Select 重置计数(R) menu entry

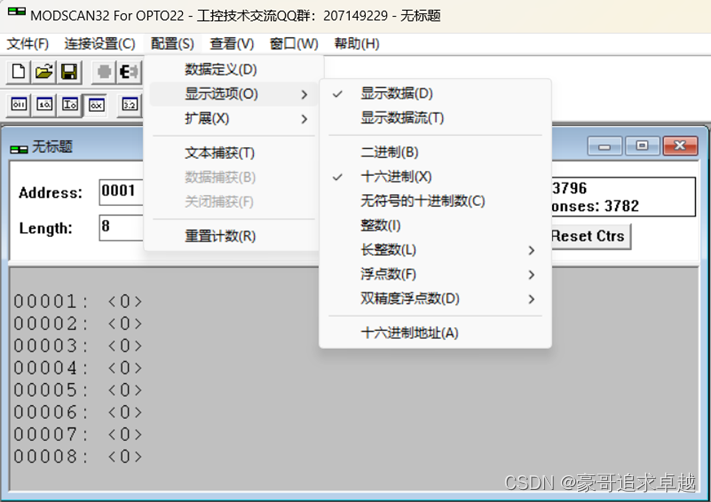click(234, 236)
